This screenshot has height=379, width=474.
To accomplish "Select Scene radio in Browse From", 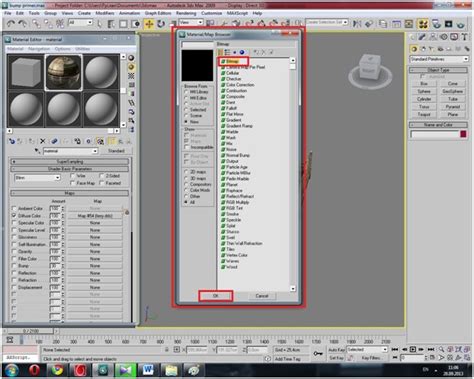I will click(186, 116).
